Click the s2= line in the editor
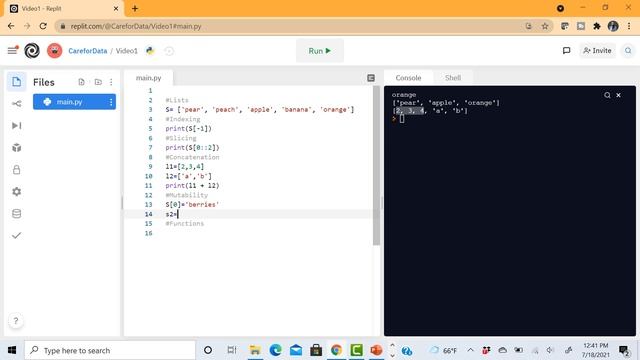 click(248, 214)
